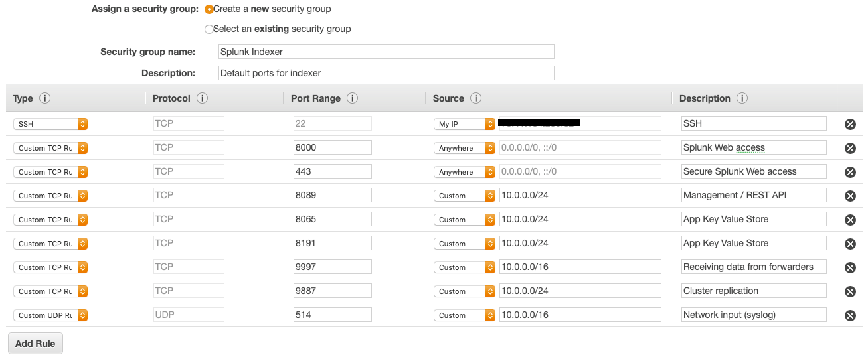Viewport: 868px width, 359px height.
Task: Edit the Cluster replication description field
Action: tap(754, 291)
